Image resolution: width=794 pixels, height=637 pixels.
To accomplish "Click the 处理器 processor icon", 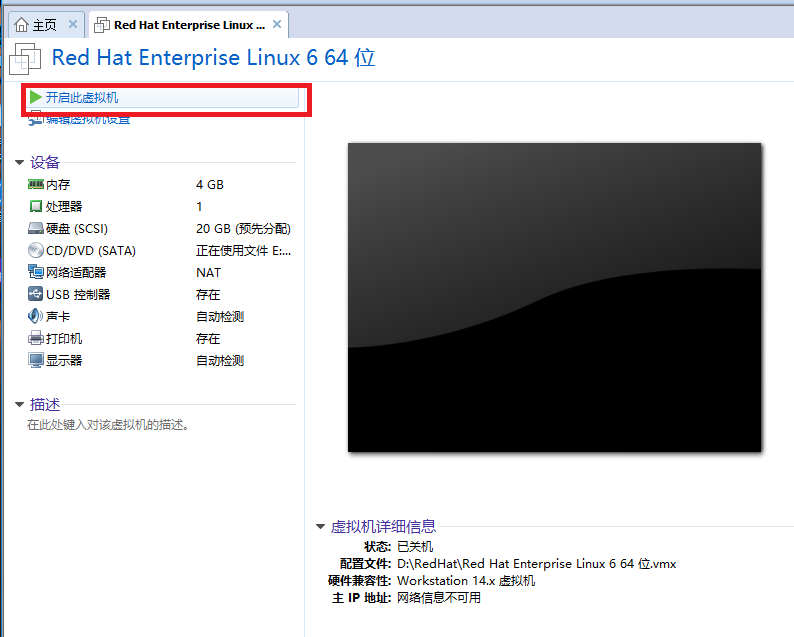I will [x=35, y=206].
